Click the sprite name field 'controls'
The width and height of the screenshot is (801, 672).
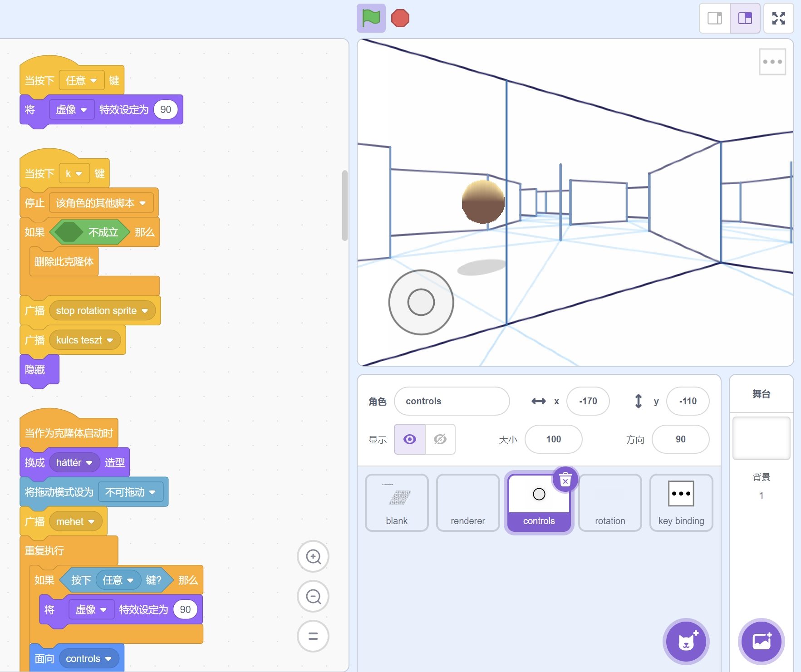click(452, 401)
